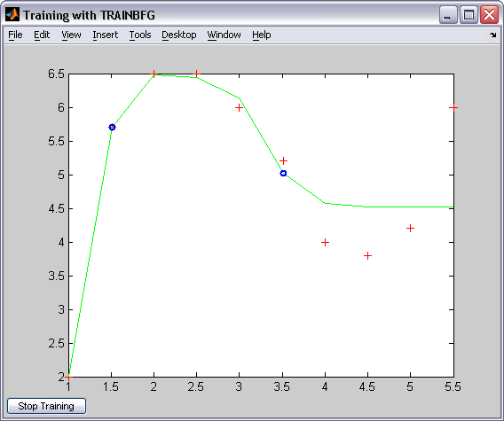
Task: Open the File menu
Action: point(15,35)
